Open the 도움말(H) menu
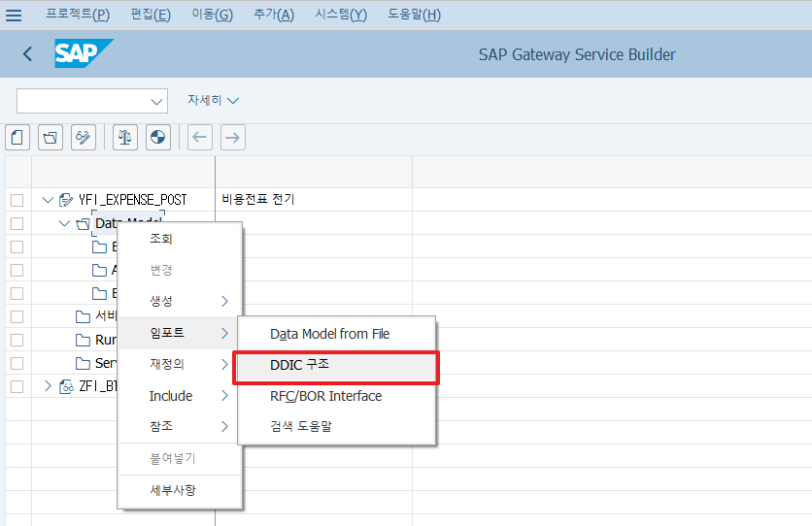Viewport: 812px width, 526px height. pyautogui.click(x=415, y=15)
